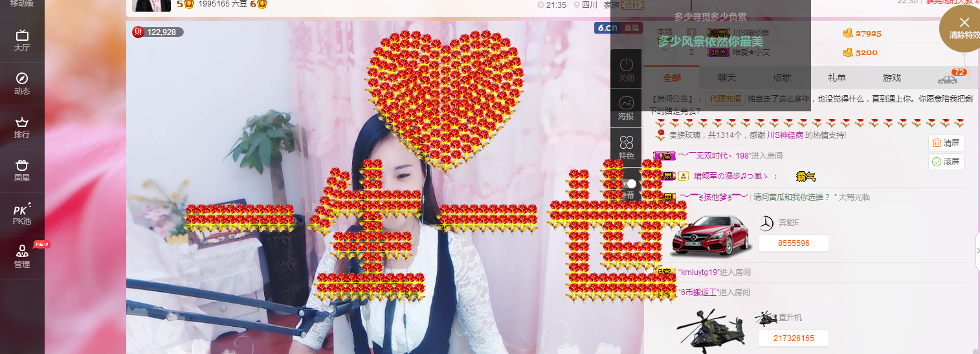Click the 四川 location marker
Screen dimensions: 980x354
[x=586, y=5]
